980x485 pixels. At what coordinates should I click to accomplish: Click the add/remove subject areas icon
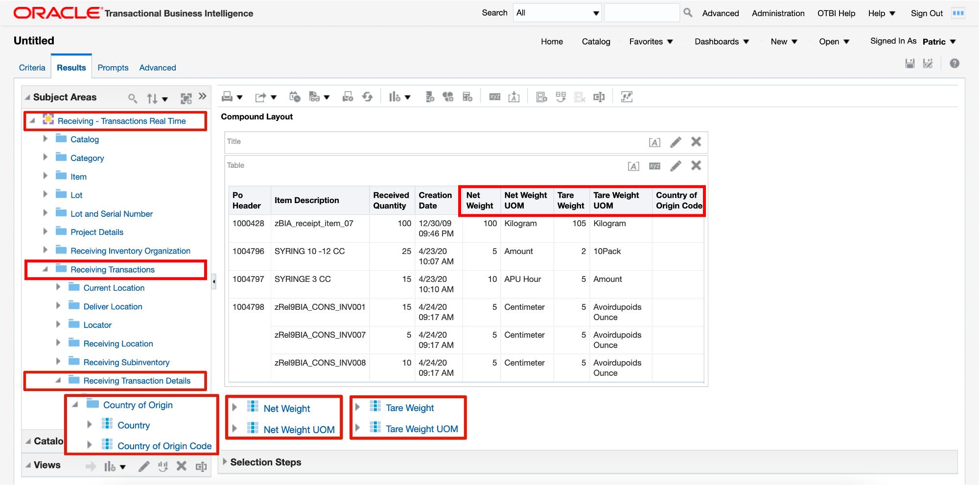tap(186, 98)
